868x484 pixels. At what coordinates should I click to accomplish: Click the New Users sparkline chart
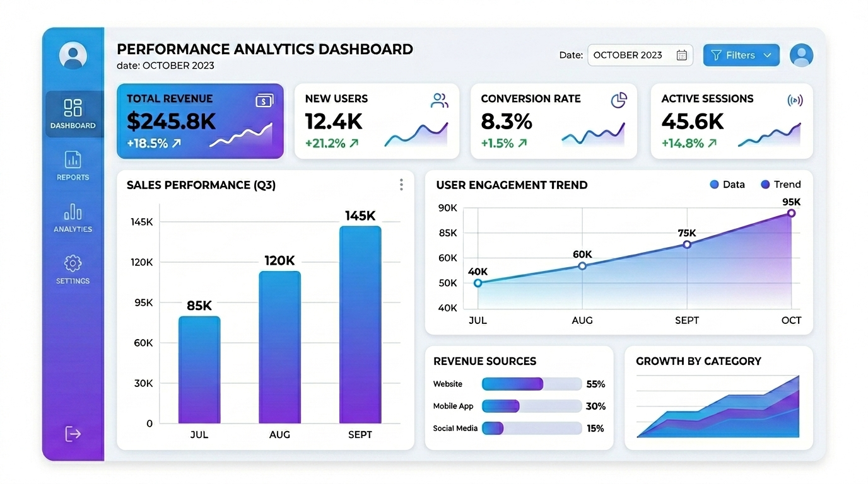416,134
